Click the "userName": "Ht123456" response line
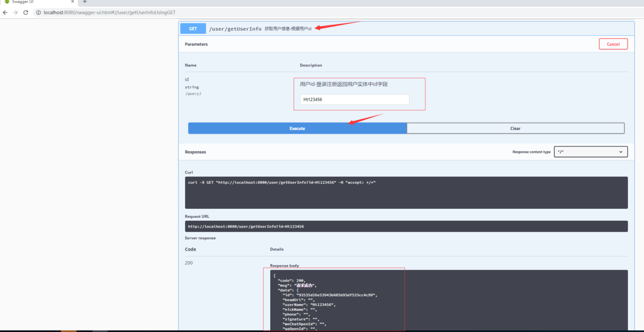The width and height of the screenshot is (644, 332). [309, 304]
